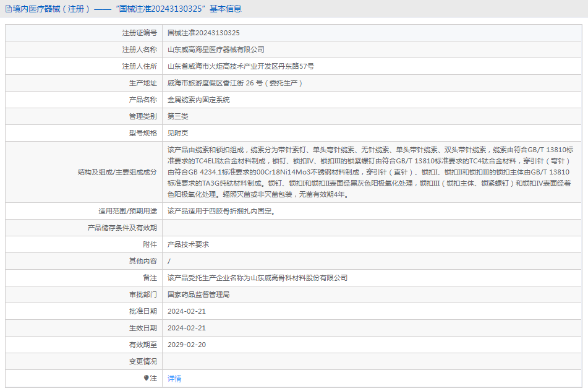Click the 适用范围/预期用途 label
Image resolution: width=588 pixels, height=391 pixels.
(x=128, y=211)
